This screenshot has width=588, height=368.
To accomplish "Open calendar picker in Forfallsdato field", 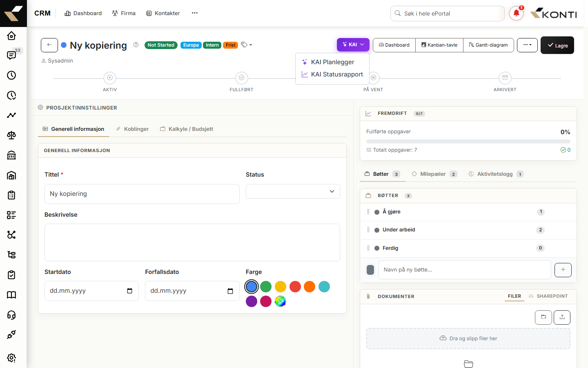I will click(230, 291).
